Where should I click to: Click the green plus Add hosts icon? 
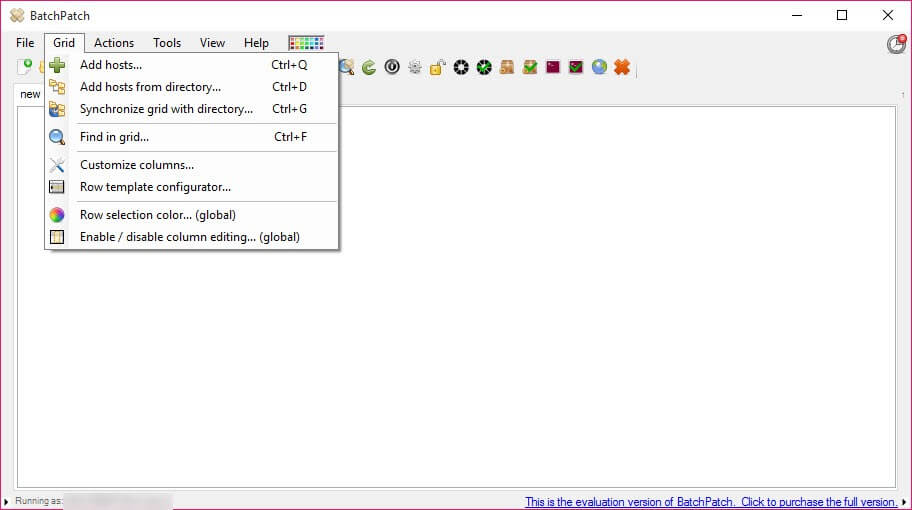57,65
